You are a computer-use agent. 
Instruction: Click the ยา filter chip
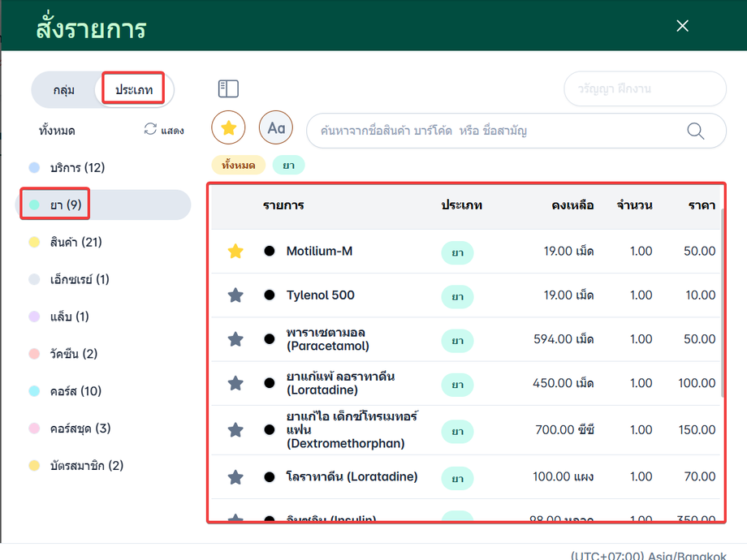[288, 166]
